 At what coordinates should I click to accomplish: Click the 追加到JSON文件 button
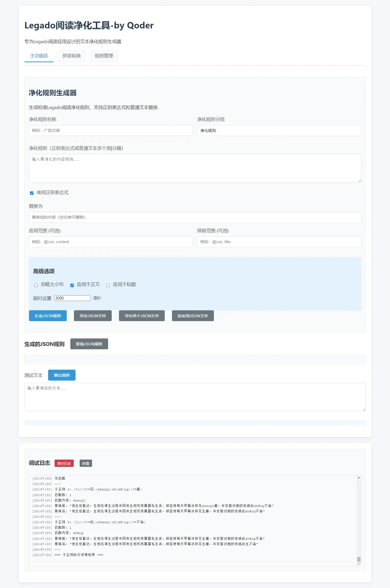tap(193, 316)
